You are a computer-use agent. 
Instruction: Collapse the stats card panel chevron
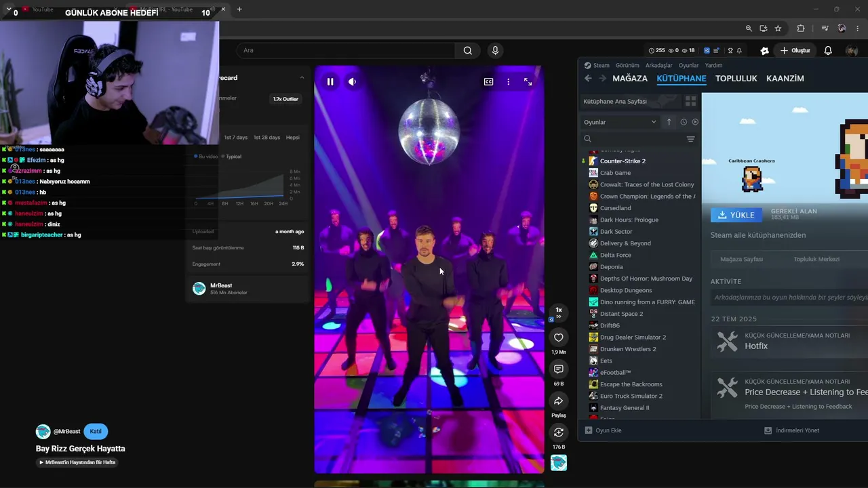(302, 78)
